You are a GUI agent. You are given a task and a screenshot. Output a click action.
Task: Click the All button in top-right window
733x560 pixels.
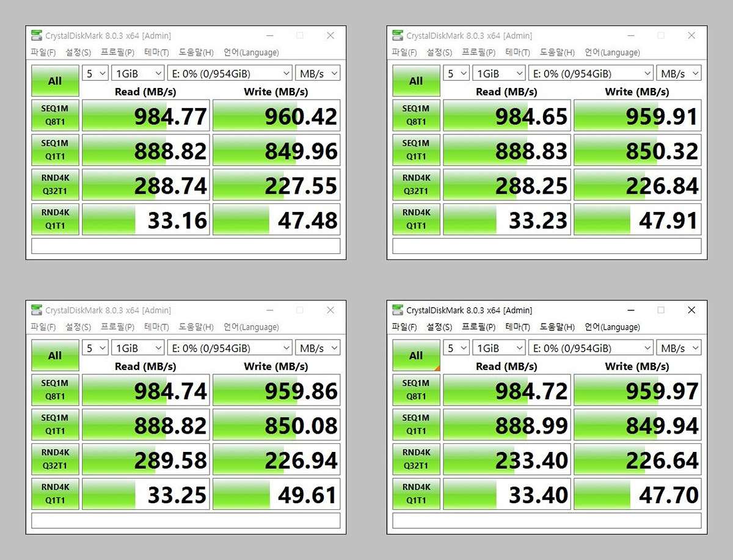coord(416,81)
